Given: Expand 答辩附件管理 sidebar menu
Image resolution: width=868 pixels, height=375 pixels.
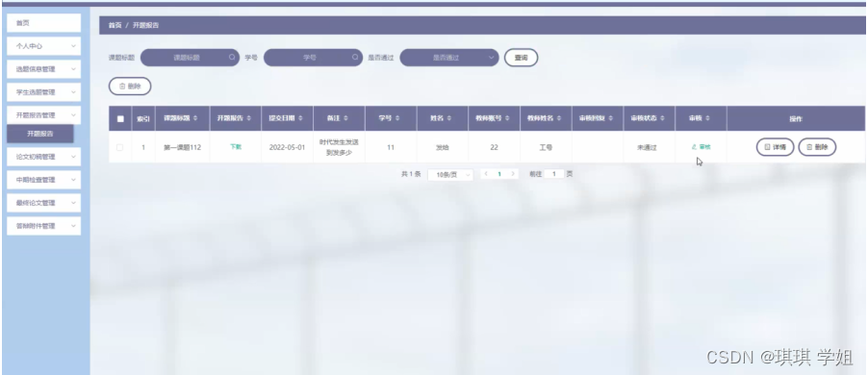Looking at the screenshot, I should click(43, 226).
